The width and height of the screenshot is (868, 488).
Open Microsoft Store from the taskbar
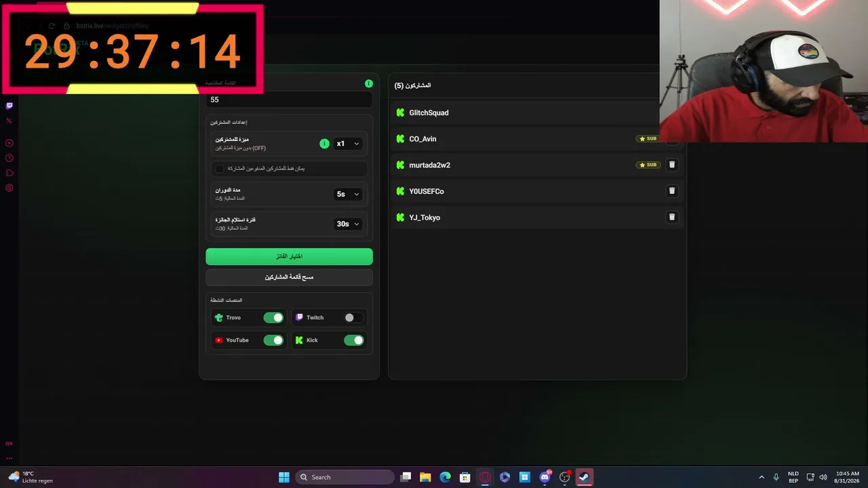coord(465,477)
